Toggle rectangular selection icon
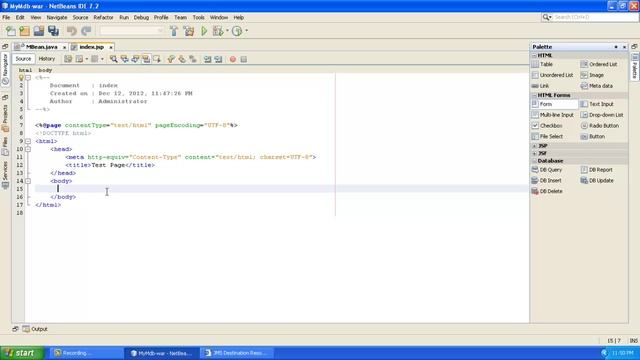Screen dimensions: 640x360 [157, 59]
